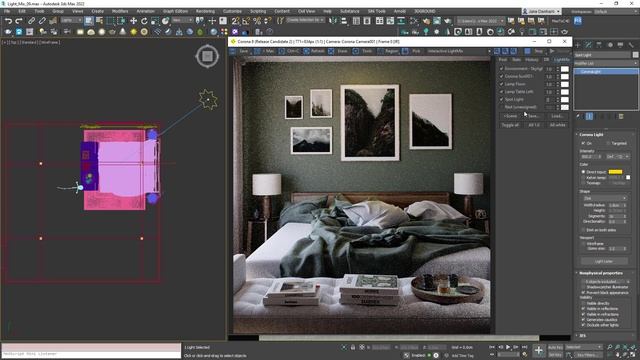
Task: Click the Auto Key button
Action: coord(555,347)
